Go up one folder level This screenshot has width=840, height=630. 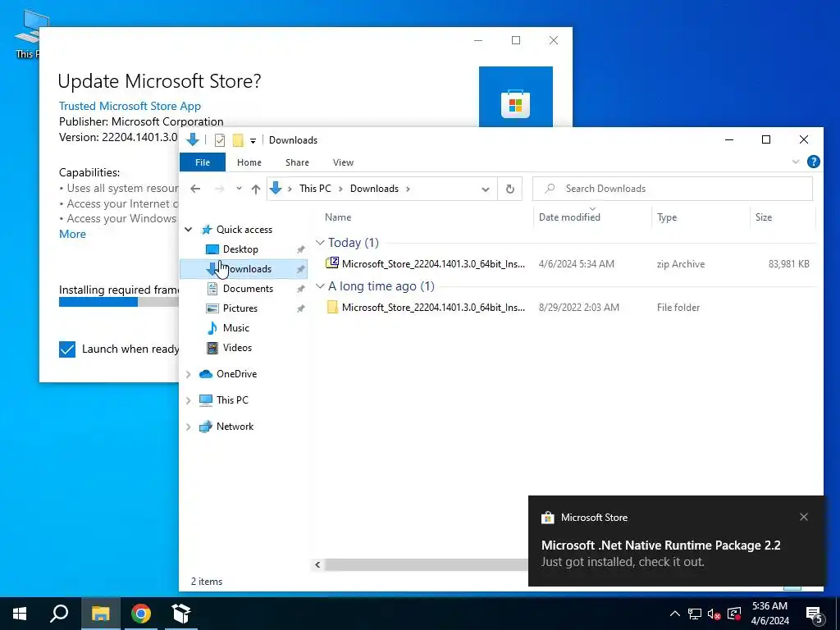(256, 189)
